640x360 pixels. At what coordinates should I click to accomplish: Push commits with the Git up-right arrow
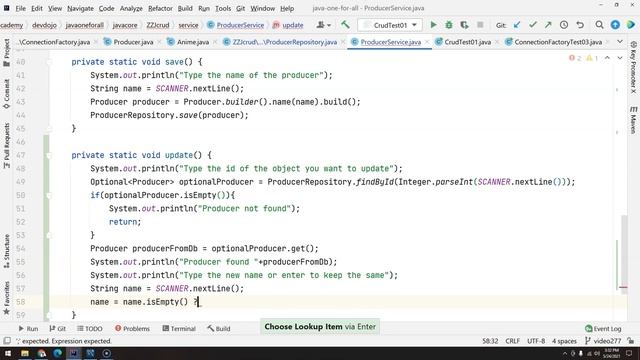548,25
